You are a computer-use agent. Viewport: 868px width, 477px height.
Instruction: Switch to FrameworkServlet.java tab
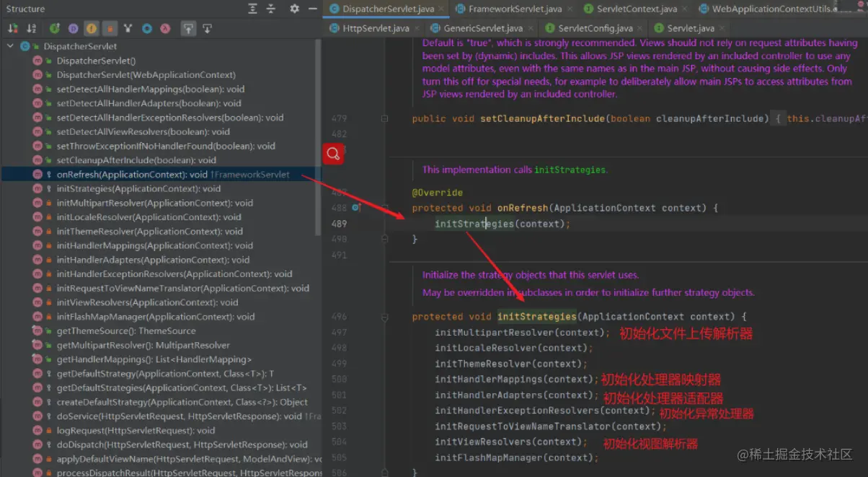(514, 9)
